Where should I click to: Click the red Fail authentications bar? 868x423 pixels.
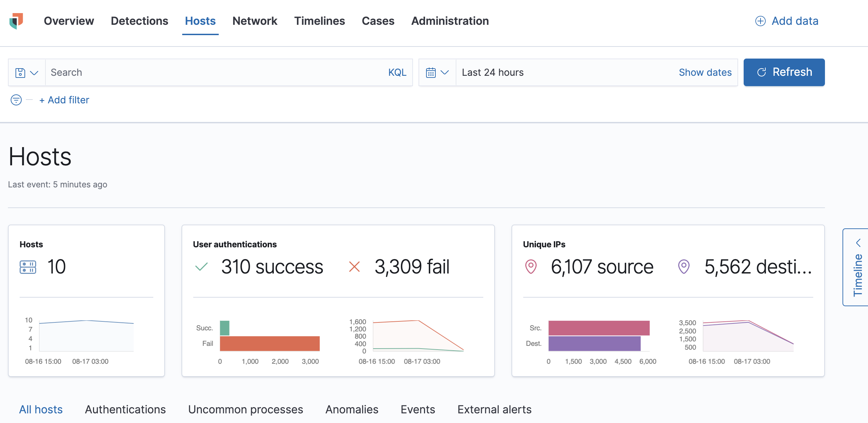(269, 343)
